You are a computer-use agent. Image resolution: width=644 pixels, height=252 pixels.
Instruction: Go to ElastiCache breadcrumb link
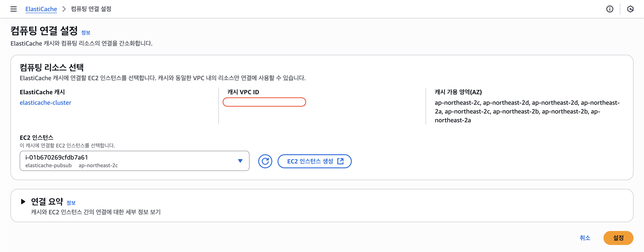[x=41, y=9]
